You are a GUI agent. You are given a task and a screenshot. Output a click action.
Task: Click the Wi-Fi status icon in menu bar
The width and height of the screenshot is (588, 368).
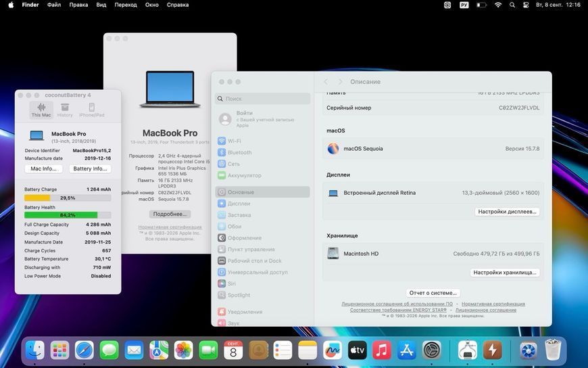(498, 5)
